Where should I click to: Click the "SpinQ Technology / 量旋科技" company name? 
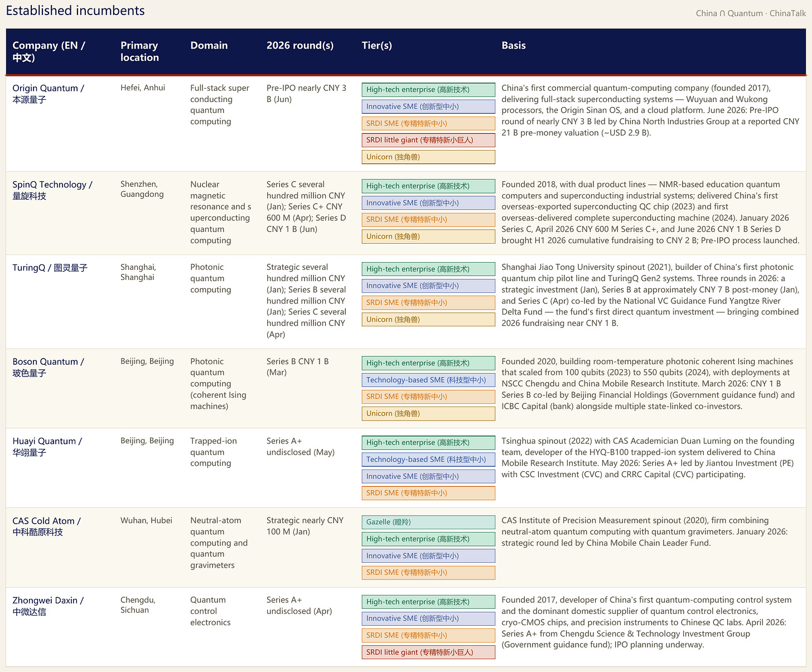click(52, 190)
